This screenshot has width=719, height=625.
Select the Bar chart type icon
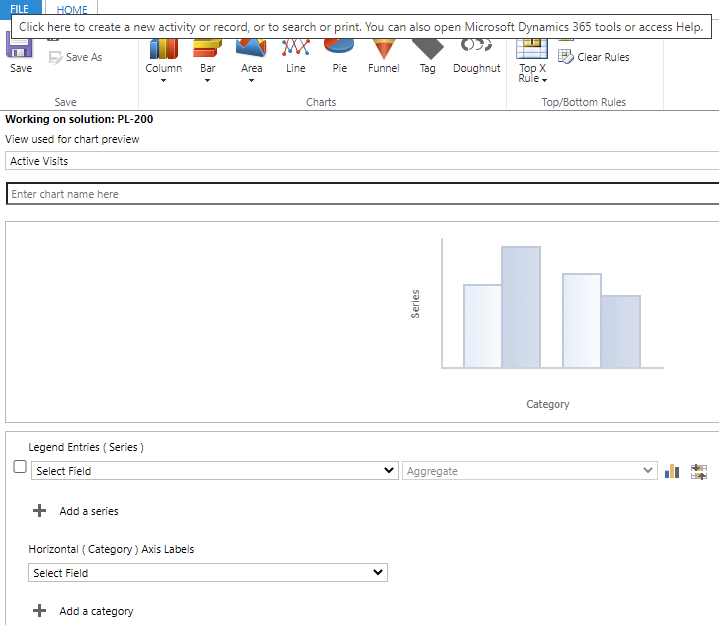(x=207, y=49)
